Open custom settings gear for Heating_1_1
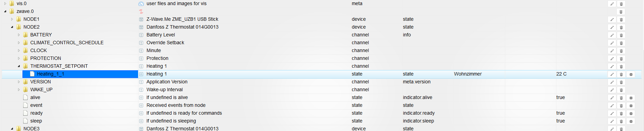 [631, 75]
